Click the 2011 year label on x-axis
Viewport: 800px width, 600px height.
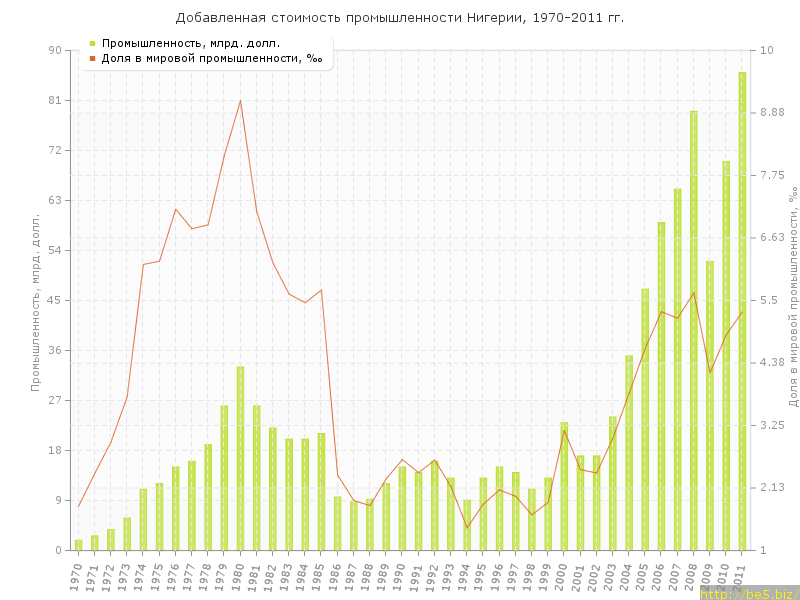739,576
